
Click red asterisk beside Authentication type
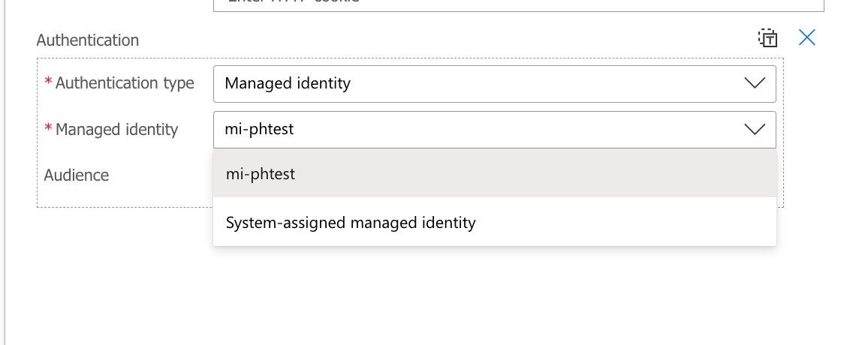[x=48, y=82]
